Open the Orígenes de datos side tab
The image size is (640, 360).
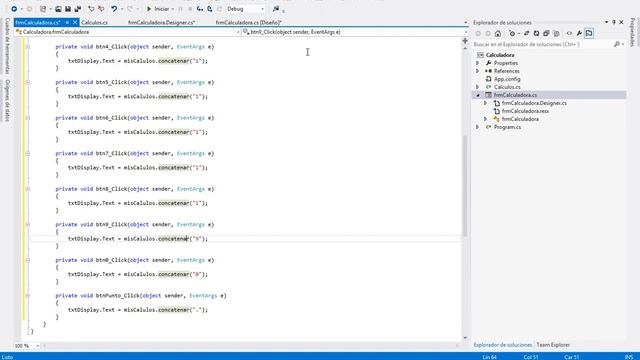[7, 100]
